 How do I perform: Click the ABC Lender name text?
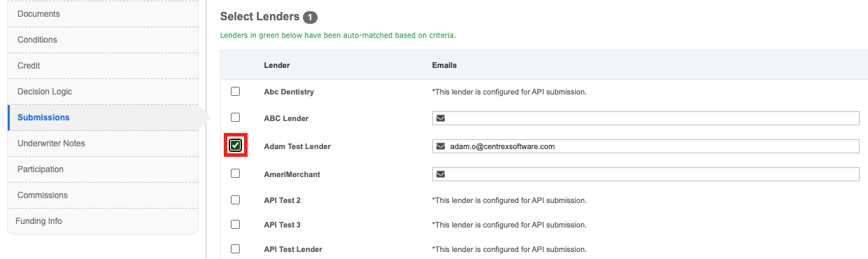(x=286, y=118)
